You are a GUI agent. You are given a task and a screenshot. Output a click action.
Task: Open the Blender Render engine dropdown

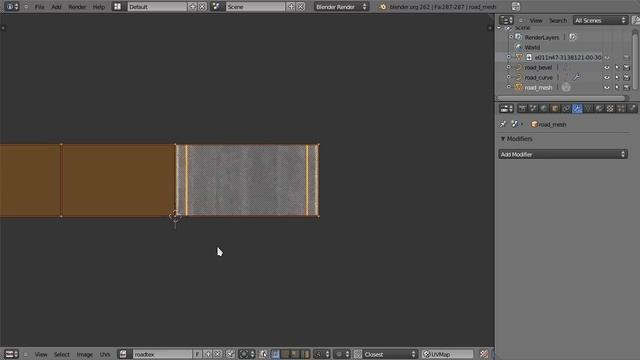pyautogui.click(x=341, y=7)
